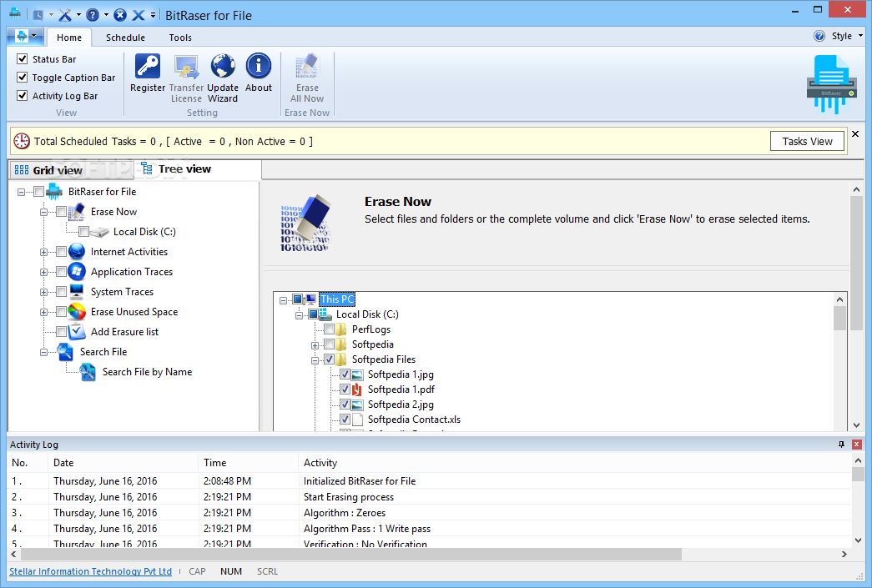Click the Transfer License icon

coord(186,66)
